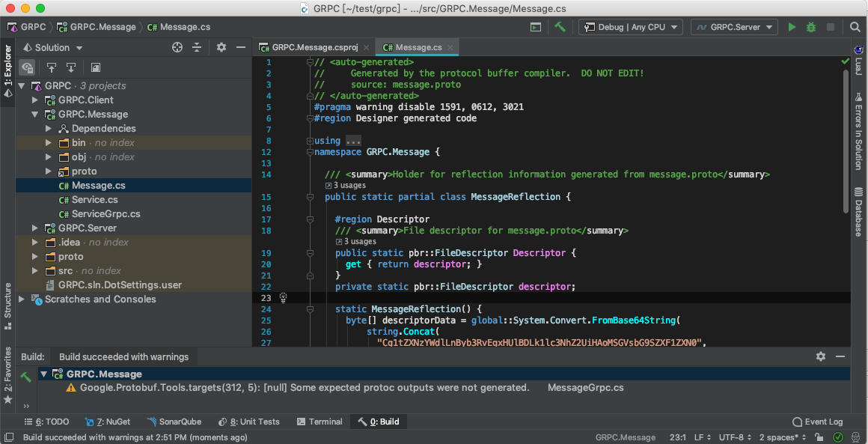868x444 pixels.
Task: Click the editor vertical scrollbar
Action: point(845,142)
